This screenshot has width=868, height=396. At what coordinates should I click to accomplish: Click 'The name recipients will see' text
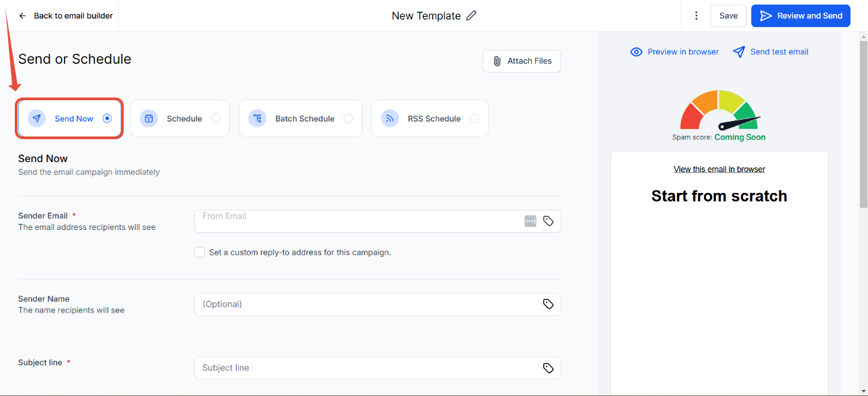click(x=71, y=311)
